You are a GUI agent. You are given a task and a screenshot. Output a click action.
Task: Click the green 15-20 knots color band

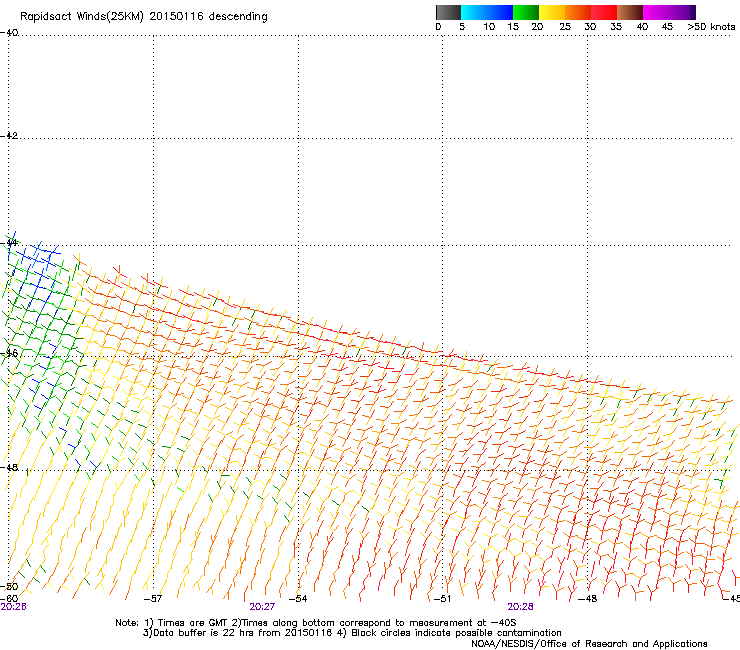pos(526,12)
